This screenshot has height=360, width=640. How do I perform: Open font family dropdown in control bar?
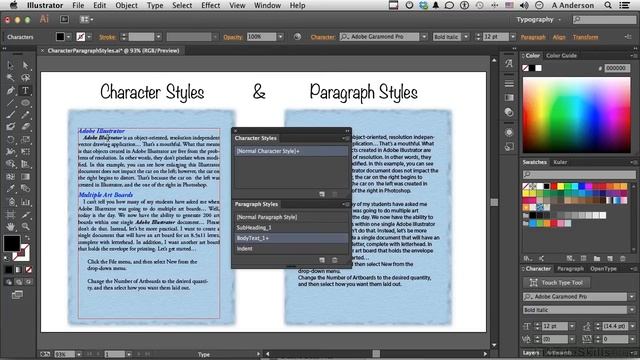click(424, 37)
